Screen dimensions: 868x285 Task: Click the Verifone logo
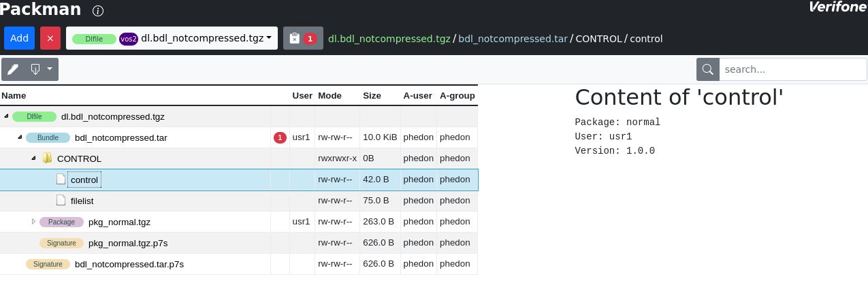pyautogui.click(x=837, y=7)
